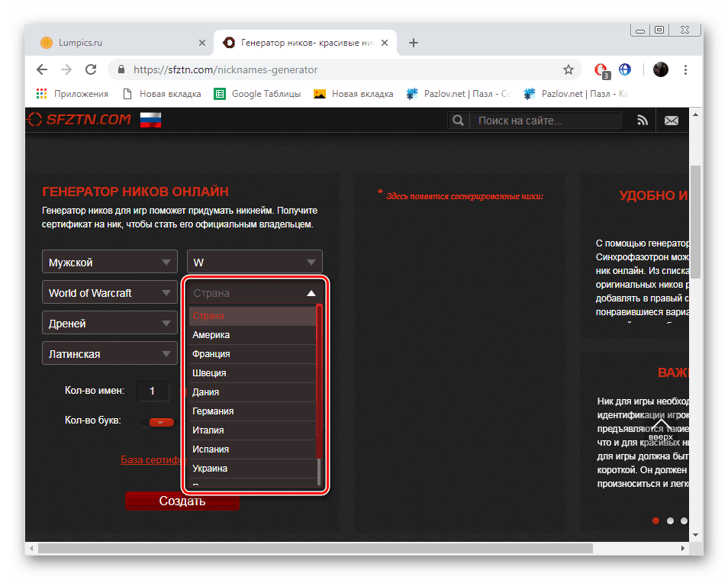Open the Приложения apps grid bookmark
This screenshot has height=580, width=728.
point(72,94)
